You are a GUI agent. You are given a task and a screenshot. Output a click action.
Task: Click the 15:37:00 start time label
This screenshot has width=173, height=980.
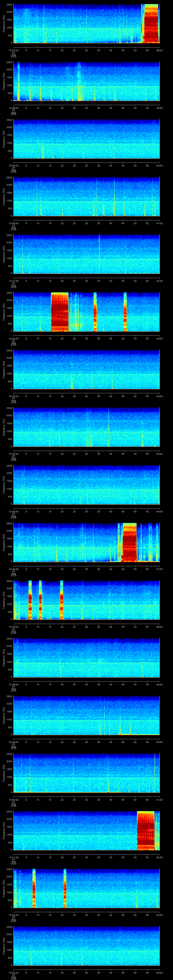[x=14, y=50]
